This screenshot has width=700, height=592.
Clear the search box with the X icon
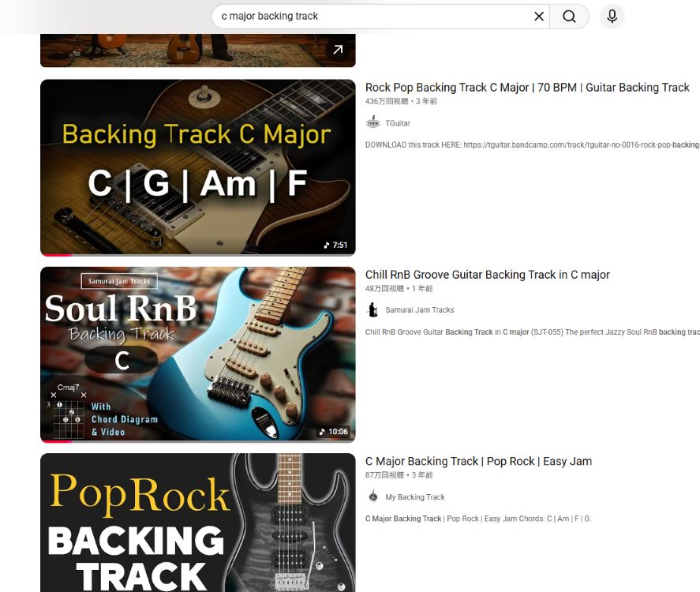539,17
